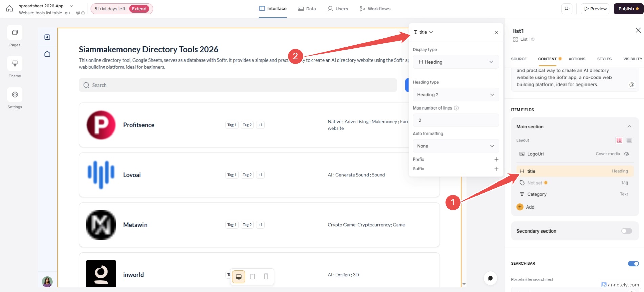This screenshot has height=292, width=644.
Task: Open the Display type Heading dropdown
Action: tap(456, 62)
